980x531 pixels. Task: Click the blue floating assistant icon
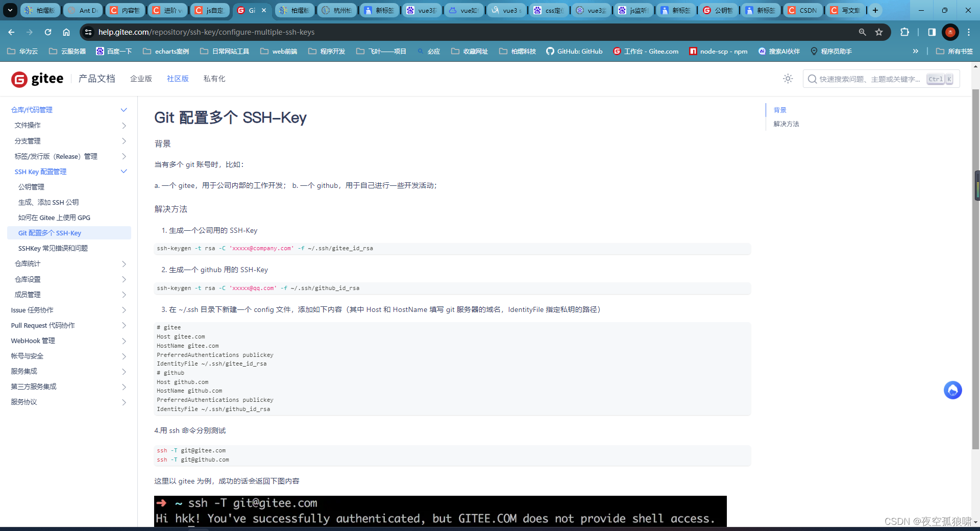(952, 391)
